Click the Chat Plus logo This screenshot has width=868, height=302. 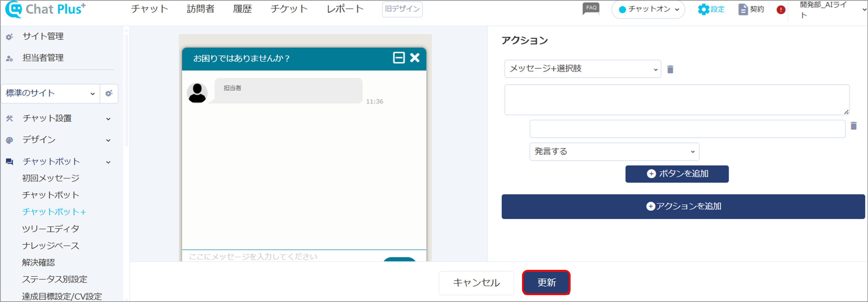click(46, 9)
